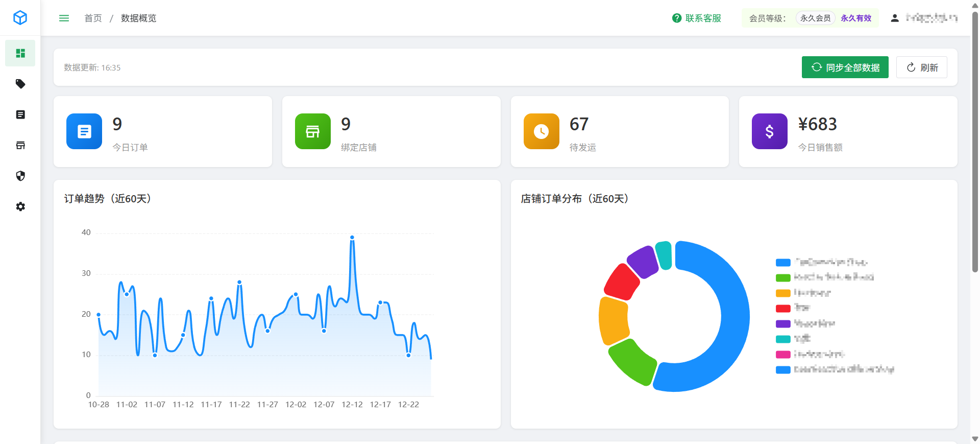Click the orange donut segment

coord(614,321)
